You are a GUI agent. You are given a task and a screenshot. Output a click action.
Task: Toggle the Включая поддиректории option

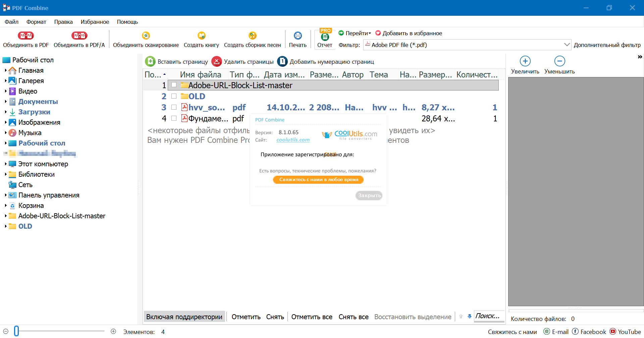click(184, 317)
